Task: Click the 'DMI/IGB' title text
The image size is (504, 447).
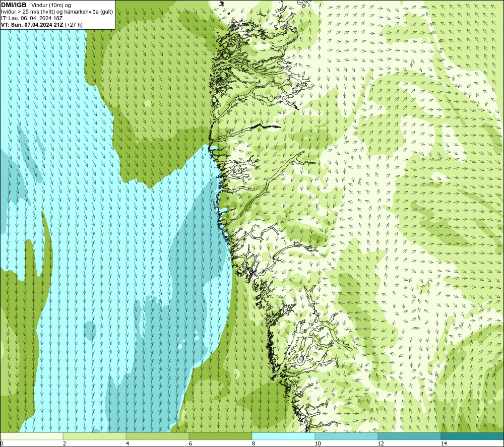Action: tap(14, 5)
